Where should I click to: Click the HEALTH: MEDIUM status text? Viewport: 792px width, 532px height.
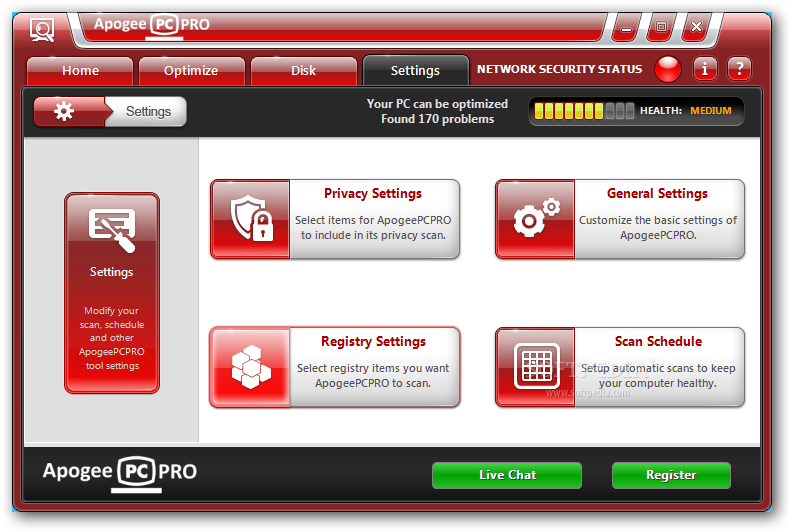pyautogui.click(x=685, y=111)
